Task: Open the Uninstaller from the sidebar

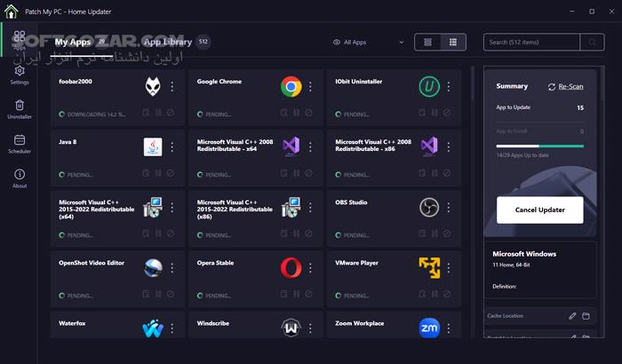Action: click(20, 108)
